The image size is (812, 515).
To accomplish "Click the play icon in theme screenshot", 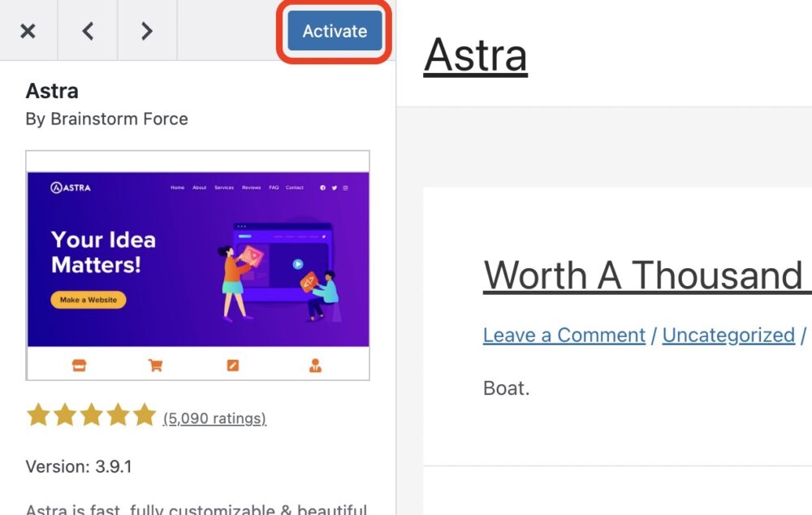I will 298,264.
